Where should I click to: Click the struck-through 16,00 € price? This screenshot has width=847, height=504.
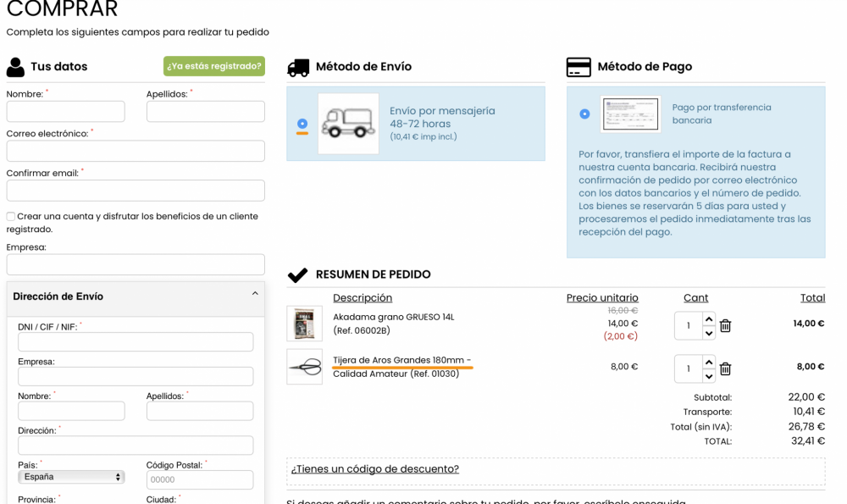pyautogui.click(x=623, y=311)
